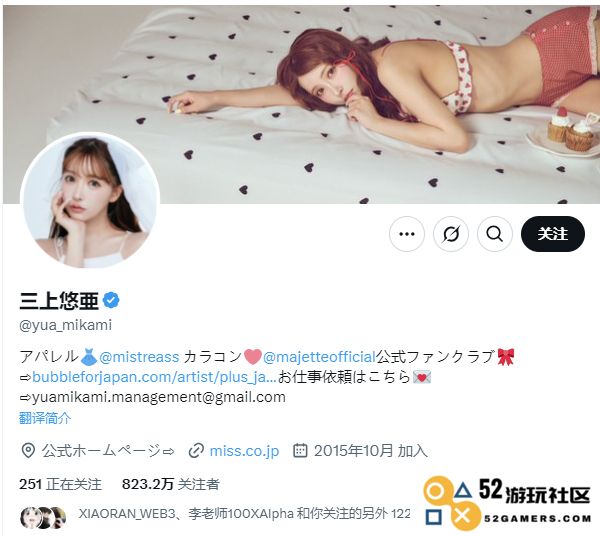Image resolution: width=600 pixels, height=536 pixels.
Task: Click the calendar icon next to join date
Action: click(300, 451)
